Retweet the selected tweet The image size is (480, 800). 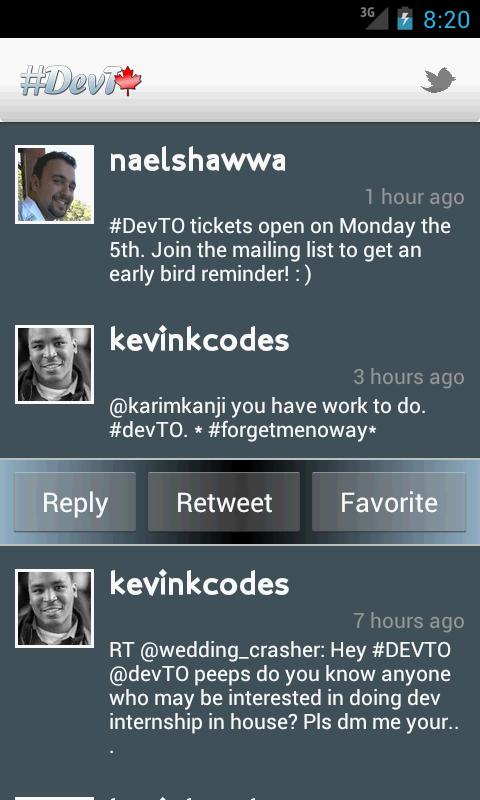pos(224,502)
